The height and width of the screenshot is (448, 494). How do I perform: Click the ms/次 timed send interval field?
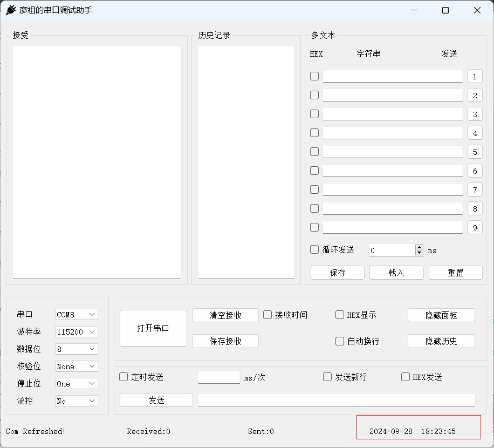tap(219, 377)
